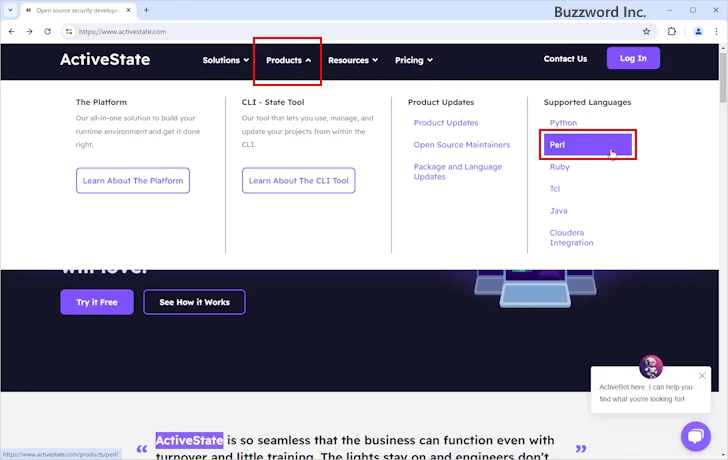Click the 'Supported Languages' heading
The height and width of the screenshot is (460, 728).
(x=587, y=102)
